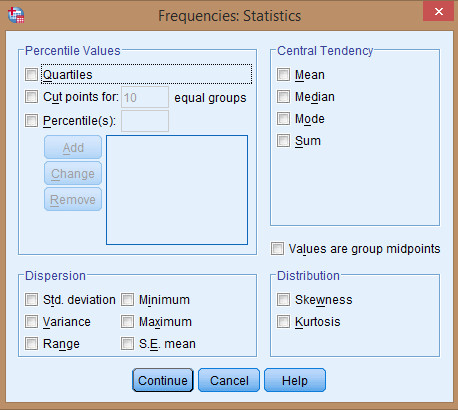Enable the Minimum statistic

coord(127,300)
